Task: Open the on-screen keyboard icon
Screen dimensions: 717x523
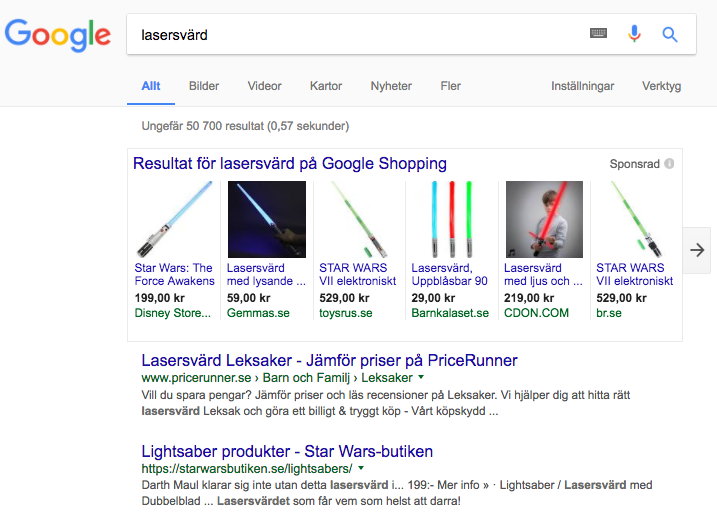Action: click(x=598, y=33)
